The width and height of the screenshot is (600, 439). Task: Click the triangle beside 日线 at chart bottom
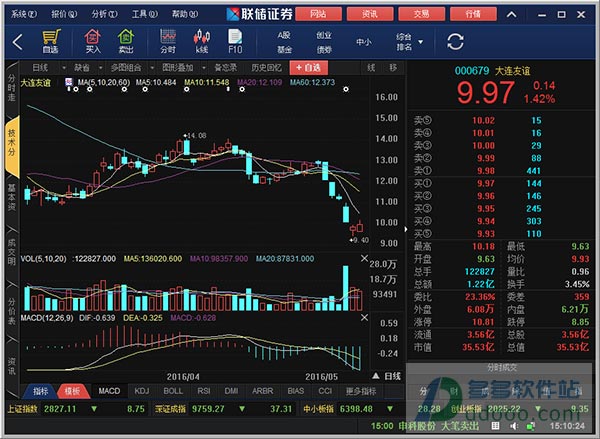376,376
